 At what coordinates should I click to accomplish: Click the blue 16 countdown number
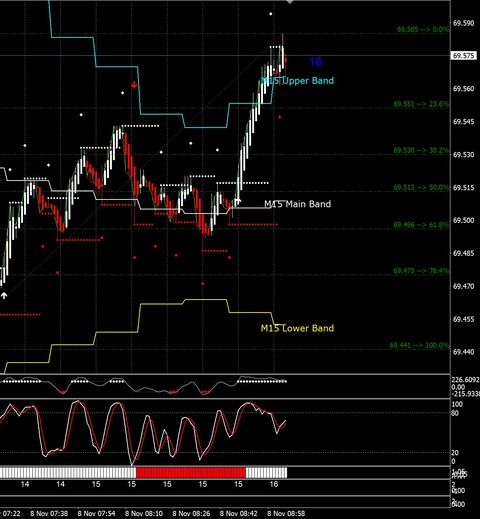coord(316,62)
